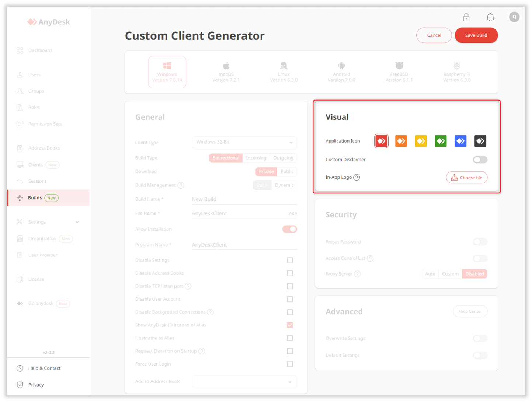The width and height of the screenshot is (532, 402).
Task: Open Client Type dropdown
Action: (x=244, y=143)
